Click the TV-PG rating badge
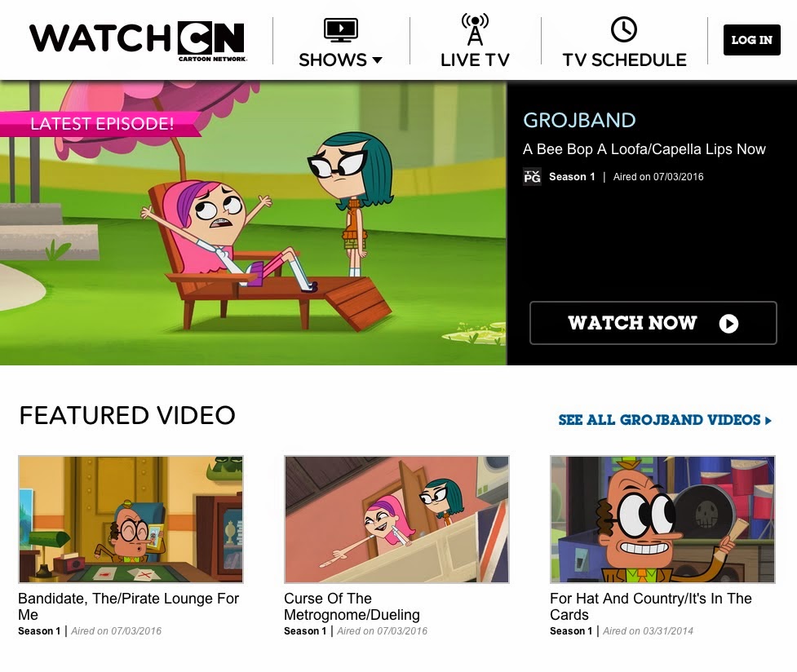Image resolution: width=797 pixels, height=672 pixels. [532, 177]
